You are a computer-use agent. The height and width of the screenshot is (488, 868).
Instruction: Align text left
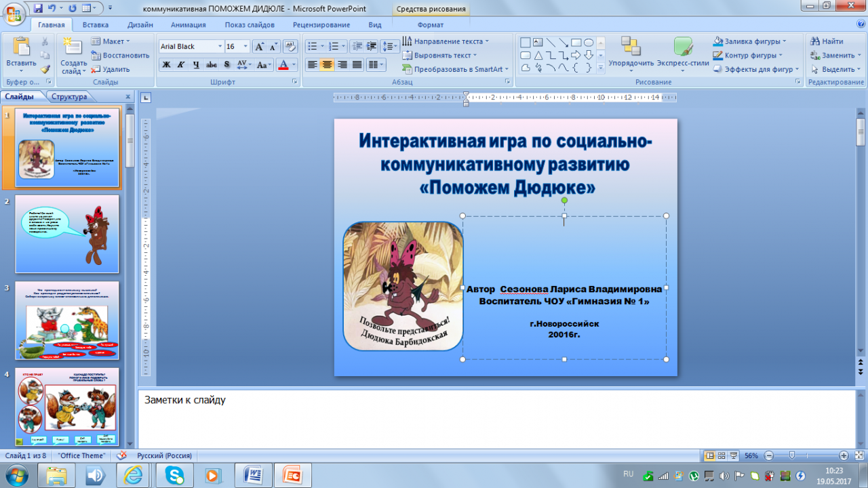(312, 65)
